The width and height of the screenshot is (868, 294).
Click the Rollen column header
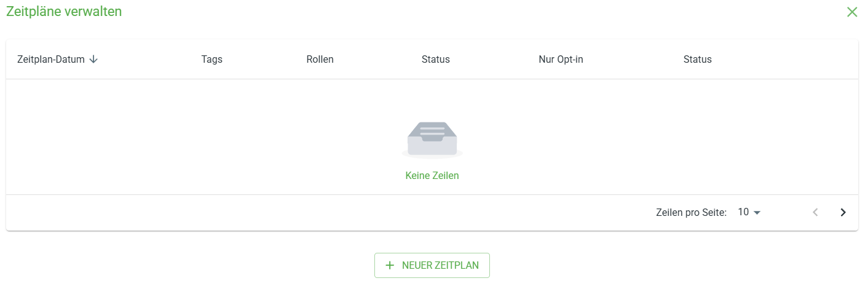pos(320,60)
